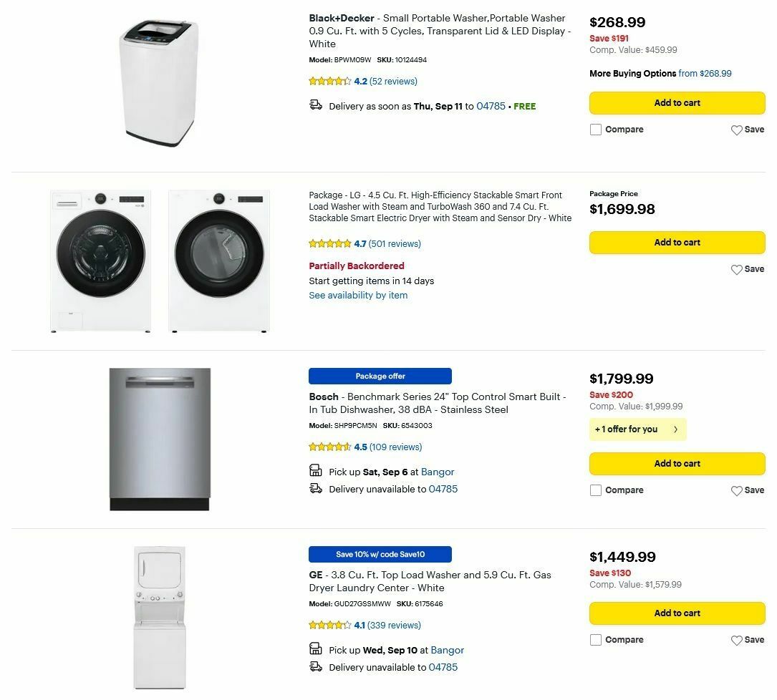Save the GE laundry center
The height and width of the screenshot is (700, 777).
point(747,640)
